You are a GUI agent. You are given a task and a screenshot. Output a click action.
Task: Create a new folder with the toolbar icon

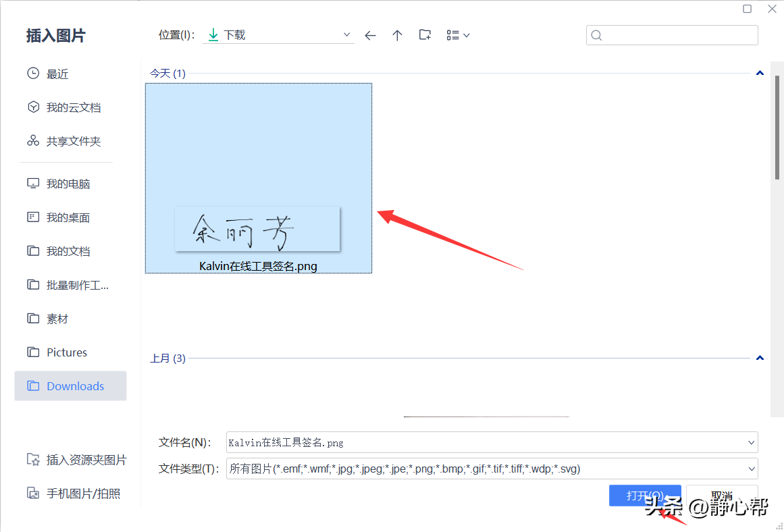pos(425,34)
